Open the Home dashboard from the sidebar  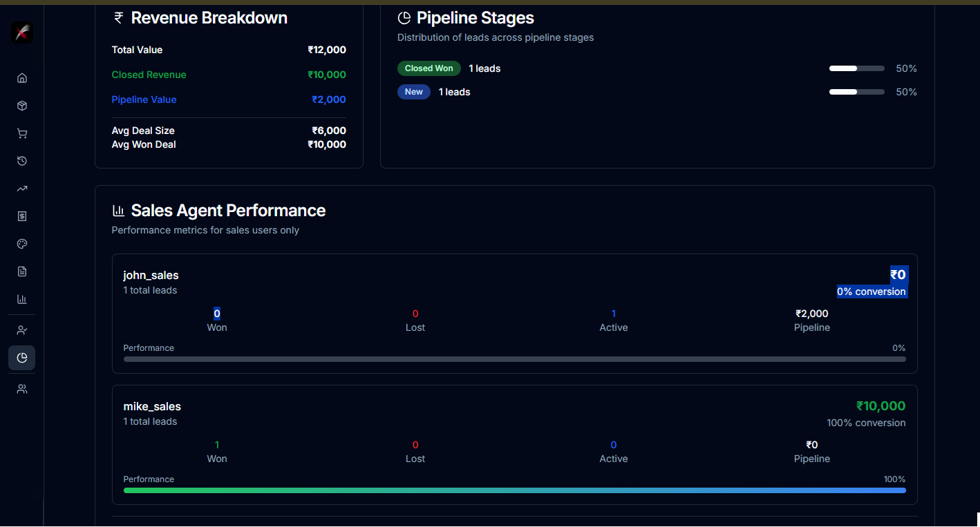pyautogui.click(x=21, y=78)
